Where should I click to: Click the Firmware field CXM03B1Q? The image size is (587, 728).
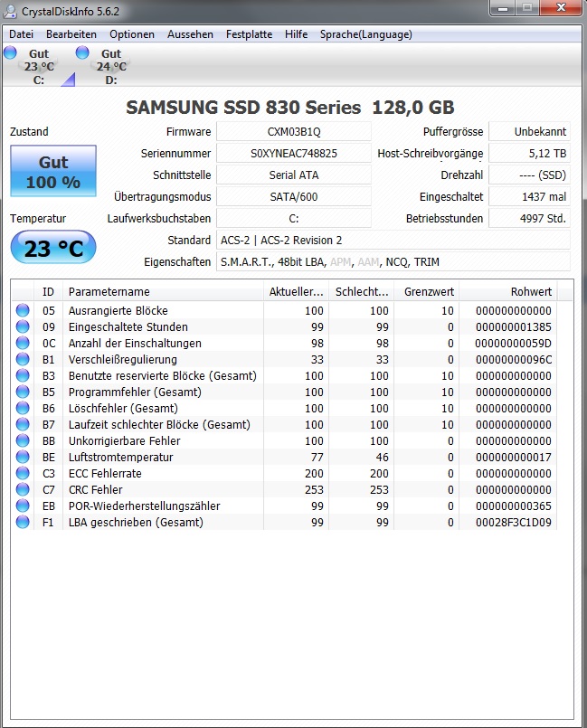pyautogui.click(x=294, y=131)
